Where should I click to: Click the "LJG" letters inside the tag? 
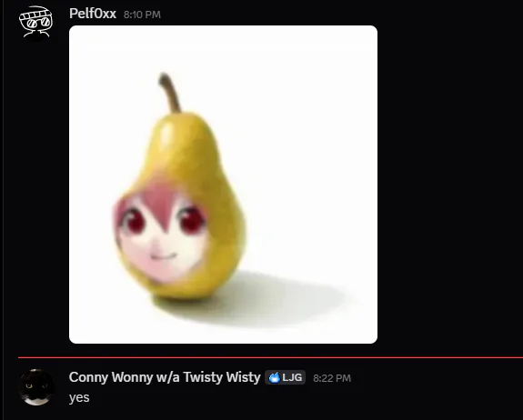point(292,377)
